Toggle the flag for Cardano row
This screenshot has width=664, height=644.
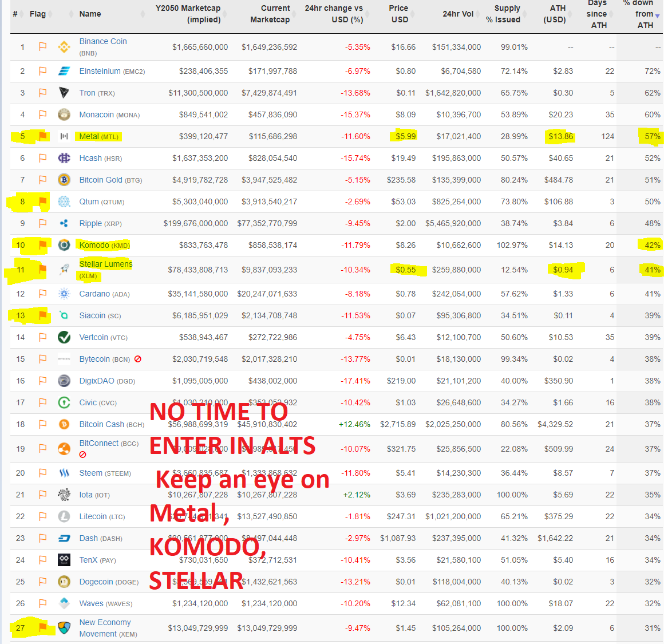42,294
